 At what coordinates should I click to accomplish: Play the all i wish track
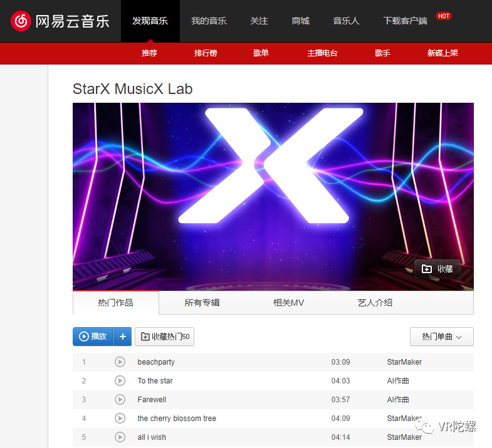pos(120,437)
